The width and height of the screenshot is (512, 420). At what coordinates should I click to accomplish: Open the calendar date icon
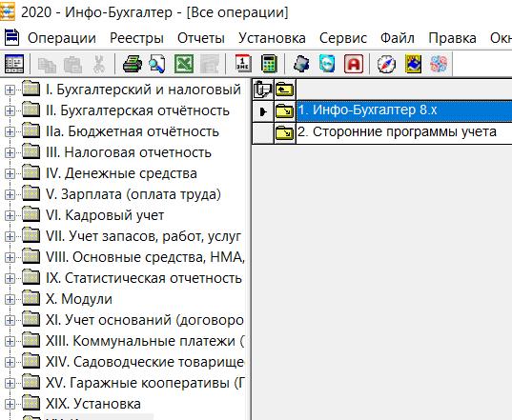pyautogui.click(x=243, y=64)
